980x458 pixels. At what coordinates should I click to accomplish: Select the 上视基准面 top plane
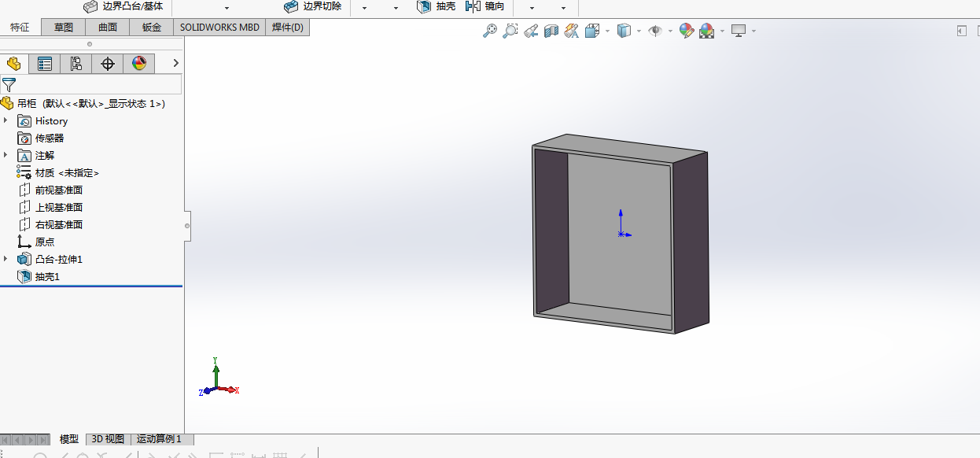pos(50,208)
